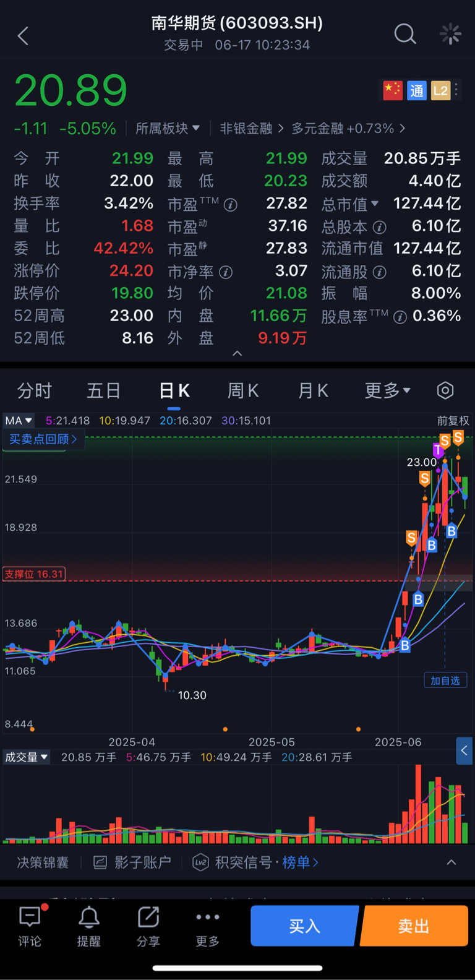
Task: Tap the blue 通 badge
Action: [x=416, y=90]
